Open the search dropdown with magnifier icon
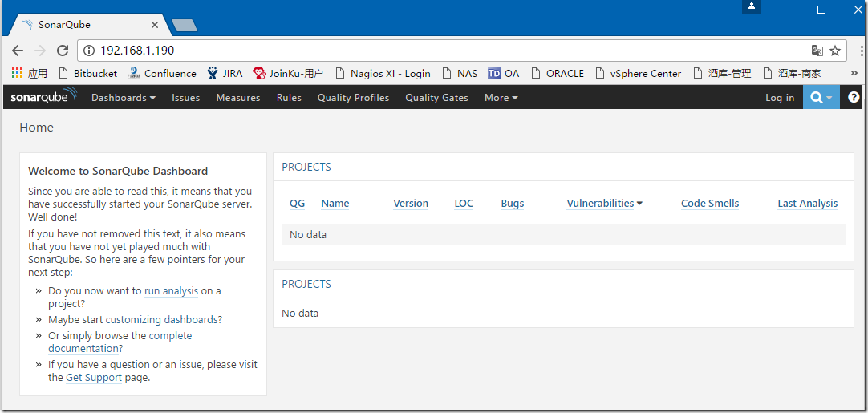 (821, 98)
